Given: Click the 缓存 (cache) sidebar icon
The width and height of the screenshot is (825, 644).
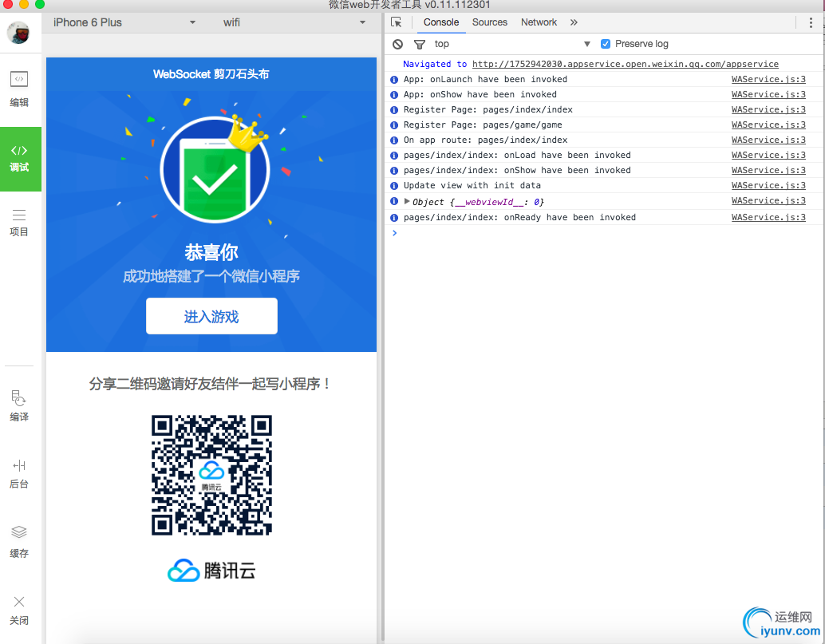Looking at the screenshot, I should click(19, 541).
